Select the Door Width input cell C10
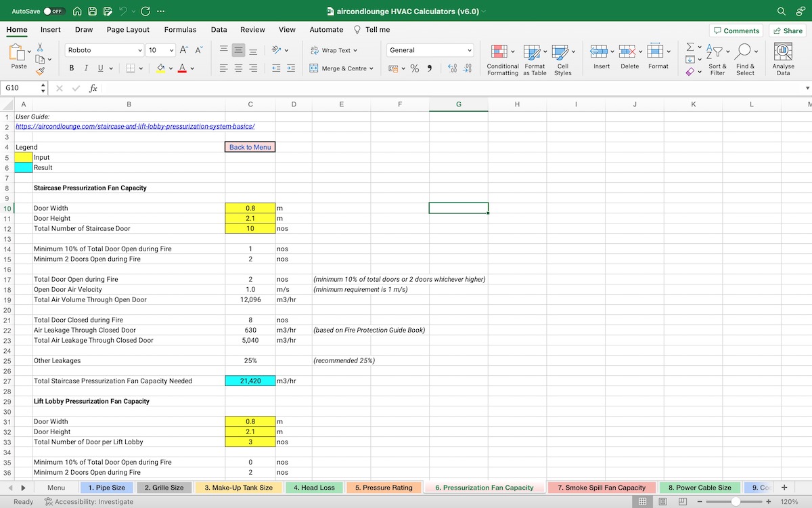The width and height of the screenshot is (812, 508). [250, 208]
